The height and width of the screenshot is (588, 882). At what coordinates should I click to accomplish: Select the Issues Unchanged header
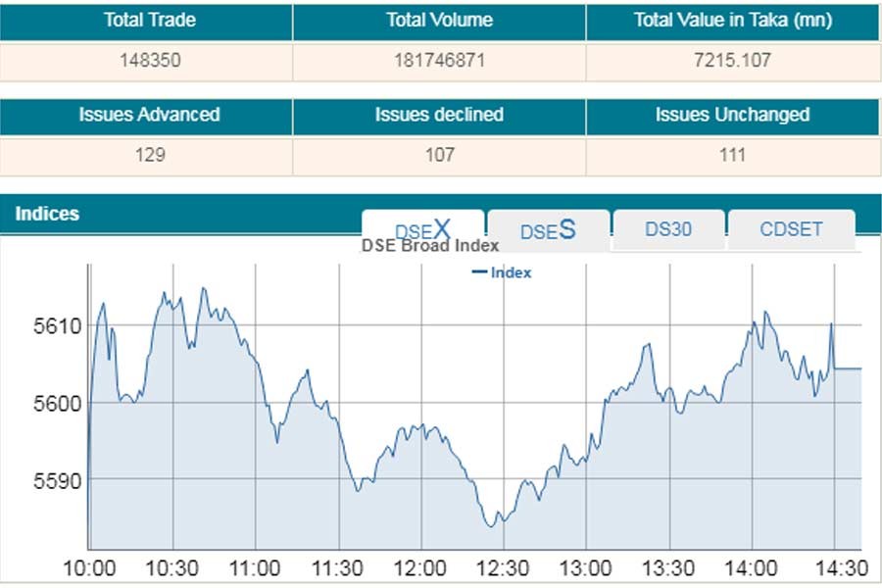[x=732, y=115]
